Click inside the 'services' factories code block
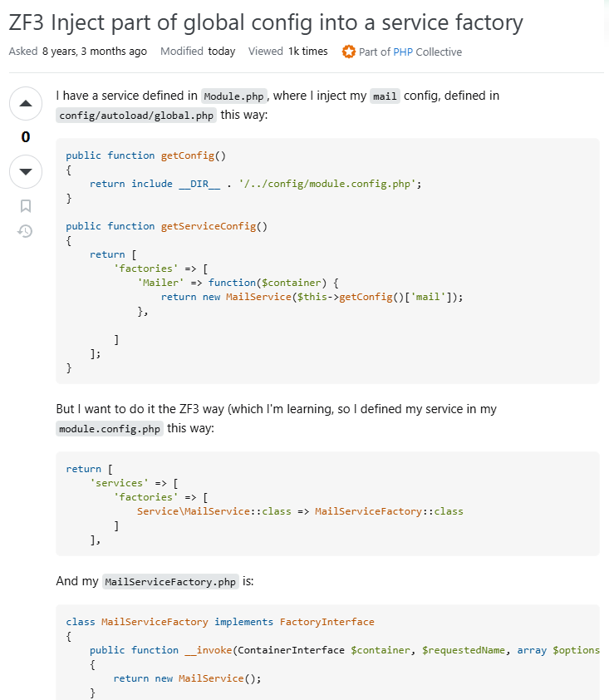 [332, 504]
